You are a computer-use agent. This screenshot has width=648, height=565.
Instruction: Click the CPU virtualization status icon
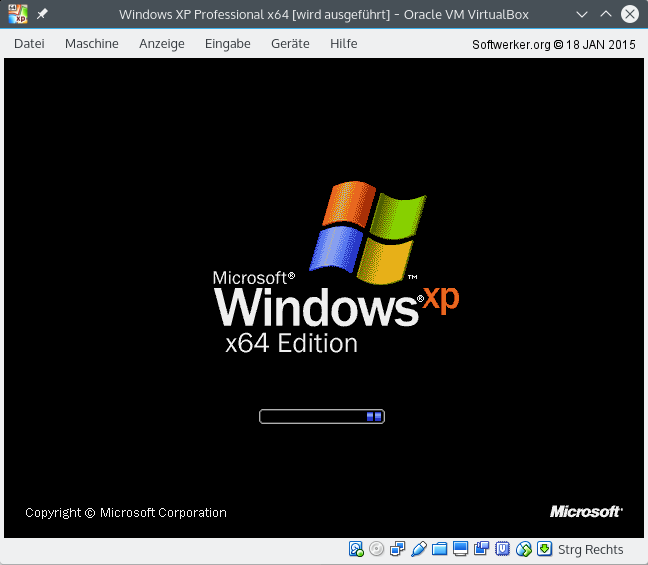click(503, 549)
